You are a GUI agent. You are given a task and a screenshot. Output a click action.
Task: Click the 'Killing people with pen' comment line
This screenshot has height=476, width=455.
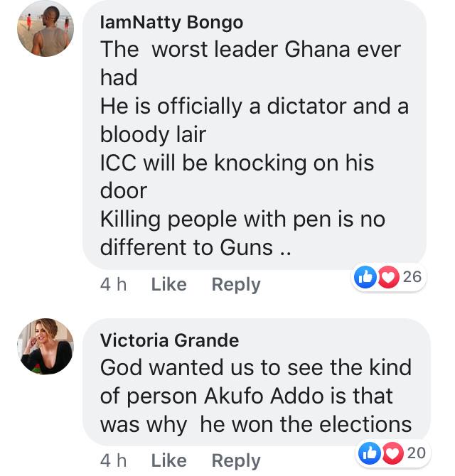pos(242,220)
